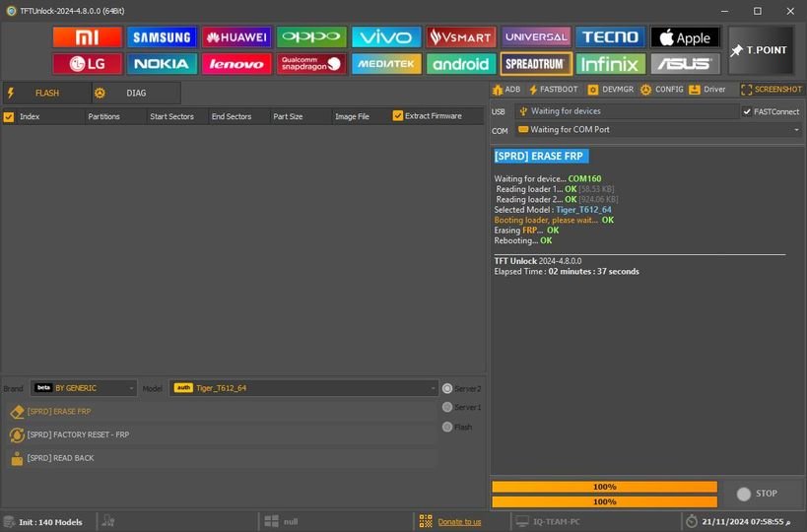Select the Server1 radio button
Image resolution: width=807 pixels, height=532 pixels.
pyautogui.click(x=447, y=407)
